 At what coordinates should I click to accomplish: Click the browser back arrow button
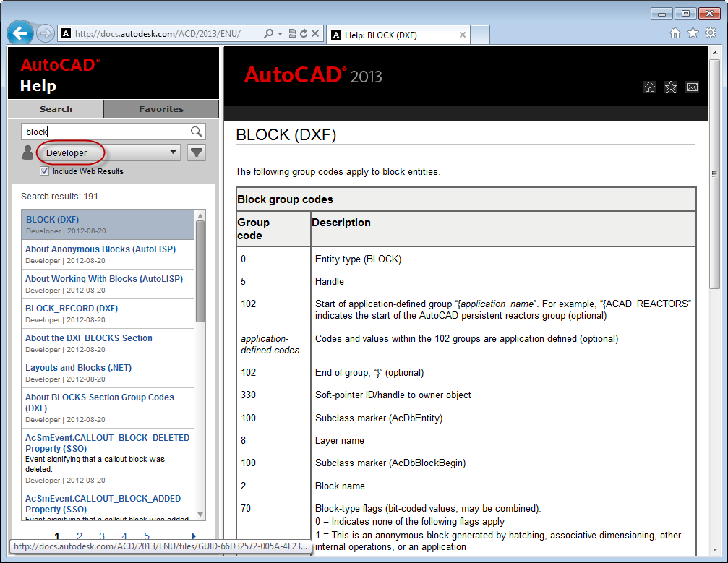[x=20, y=33]
